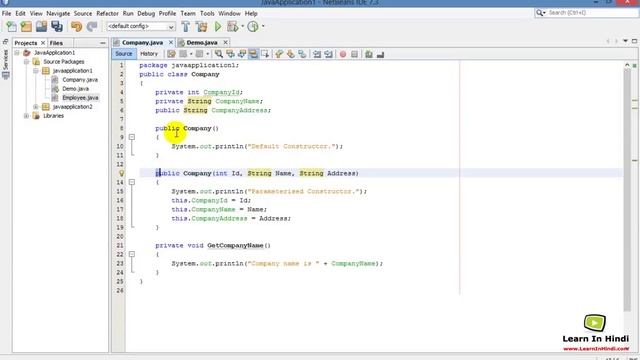Click Find Selection magnifier icon in editor toolbar

[x=219, y=54]
